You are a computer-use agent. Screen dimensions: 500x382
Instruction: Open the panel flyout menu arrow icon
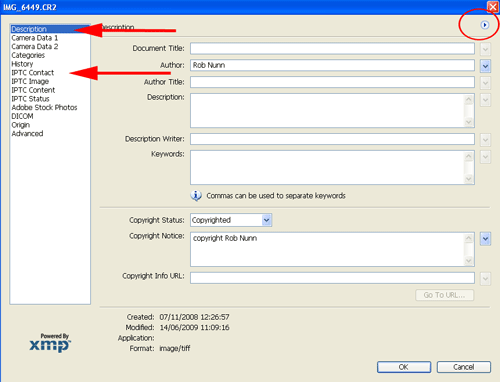(x=484, y=25)
